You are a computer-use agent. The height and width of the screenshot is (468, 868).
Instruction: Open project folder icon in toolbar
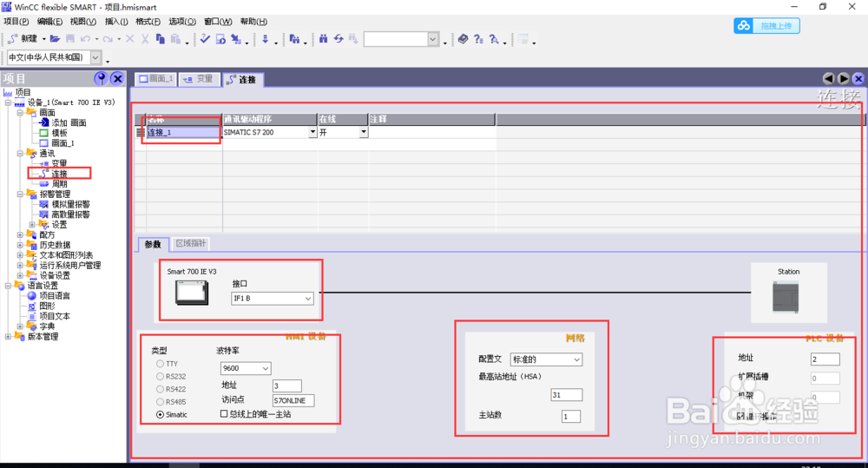(x=55, y=39)
